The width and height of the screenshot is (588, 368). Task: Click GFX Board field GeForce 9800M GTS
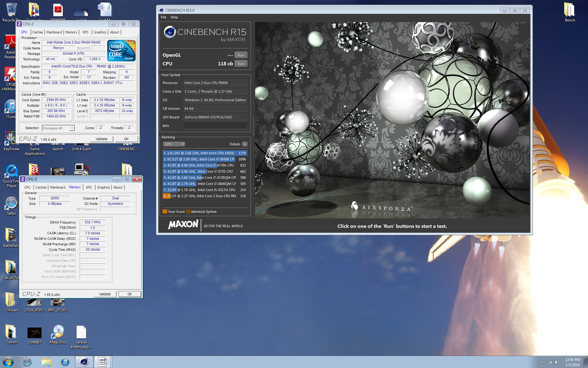[x=215, y=117]
